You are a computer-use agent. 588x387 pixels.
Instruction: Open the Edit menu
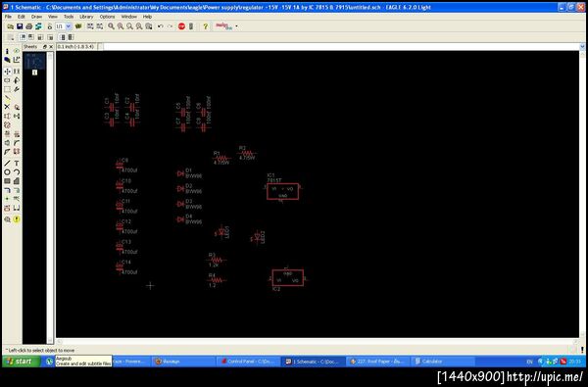point(22,17)
